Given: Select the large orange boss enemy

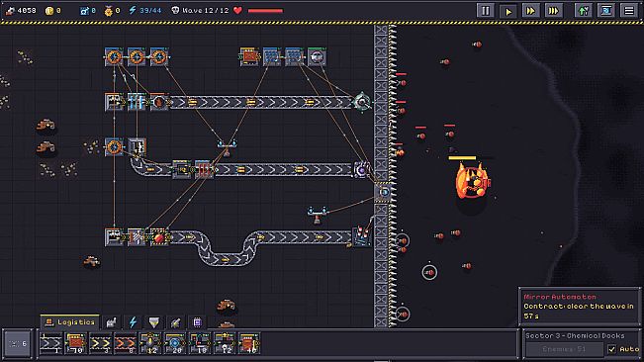Looking at the screenshot, I should tap(472, 181).
